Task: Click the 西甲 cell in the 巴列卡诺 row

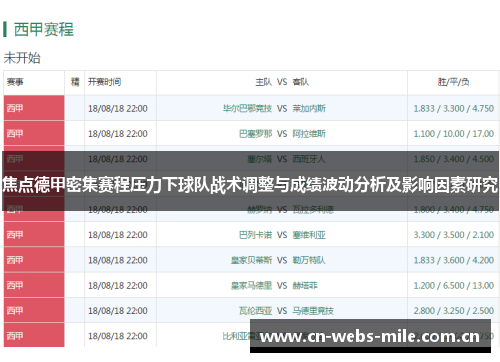Action: coord(34,235)
